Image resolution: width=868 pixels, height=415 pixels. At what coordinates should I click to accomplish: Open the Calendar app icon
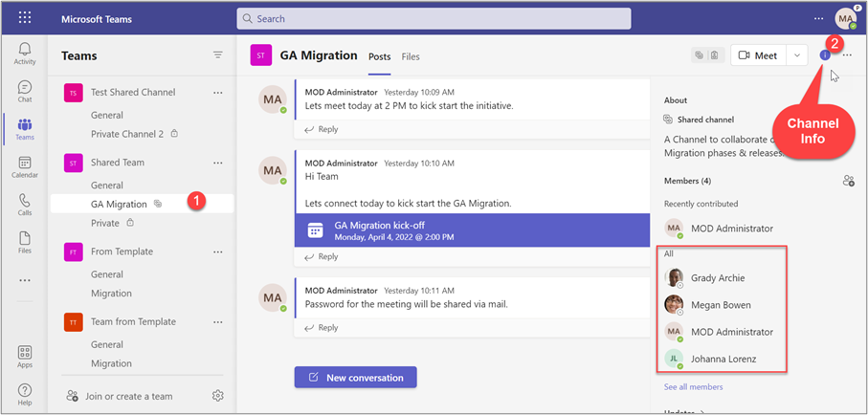pyautogui.click(x=25, y=167)
